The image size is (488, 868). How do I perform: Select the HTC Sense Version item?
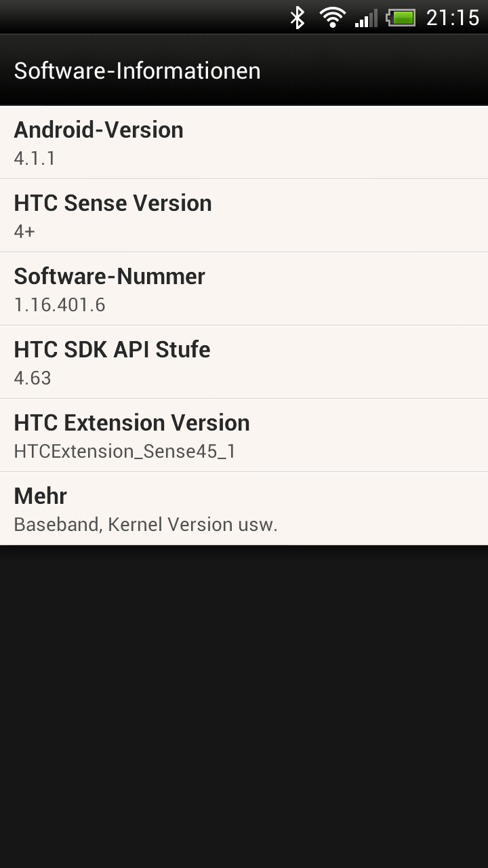(x=244, y=216)
